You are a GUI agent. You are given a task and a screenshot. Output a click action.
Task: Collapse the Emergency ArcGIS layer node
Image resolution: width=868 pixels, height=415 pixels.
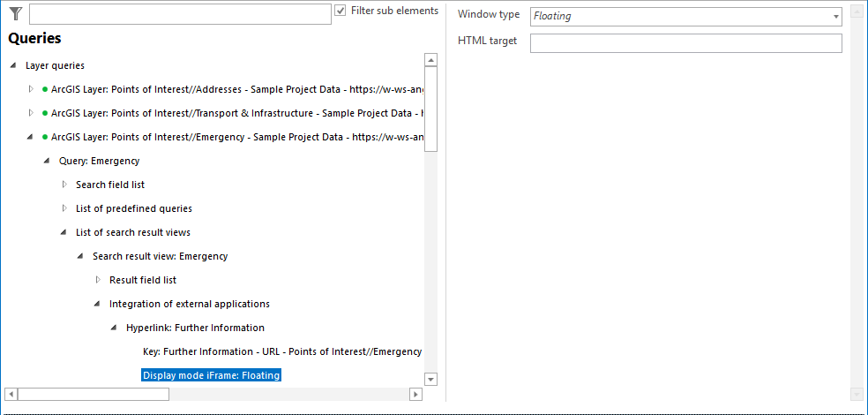pyautogui.click(x=30, y=137)
